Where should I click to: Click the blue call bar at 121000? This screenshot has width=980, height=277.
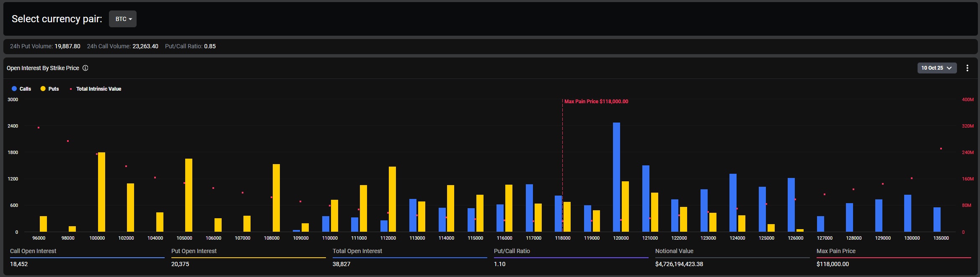(x=646, y=198)
